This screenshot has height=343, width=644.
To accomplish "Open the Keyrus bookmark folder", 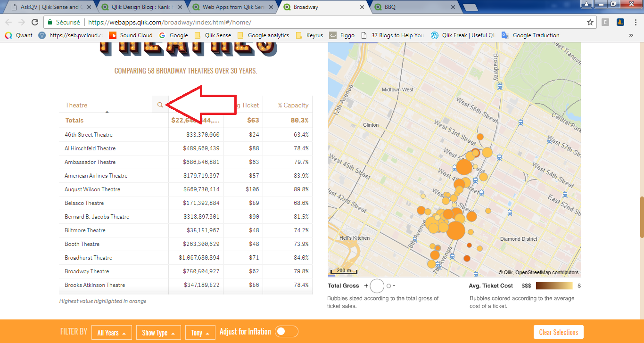I will click(x=309, y=35).
